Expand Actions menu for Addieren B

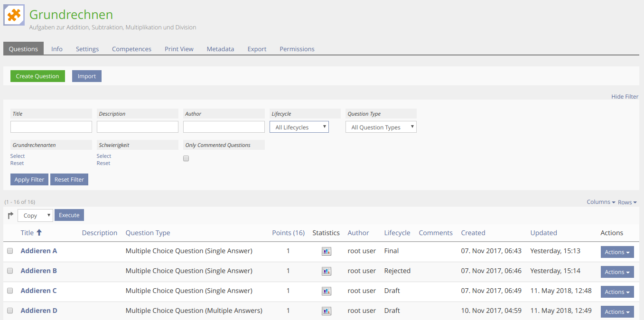tap(617, 272)
